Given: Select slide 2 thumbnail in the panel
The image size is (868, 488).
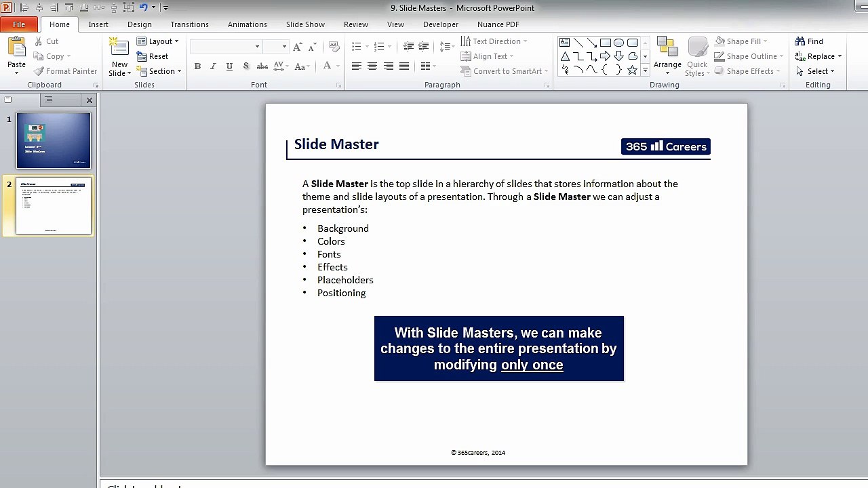Looking at the screenshot, I should click(x=54, y=206).
